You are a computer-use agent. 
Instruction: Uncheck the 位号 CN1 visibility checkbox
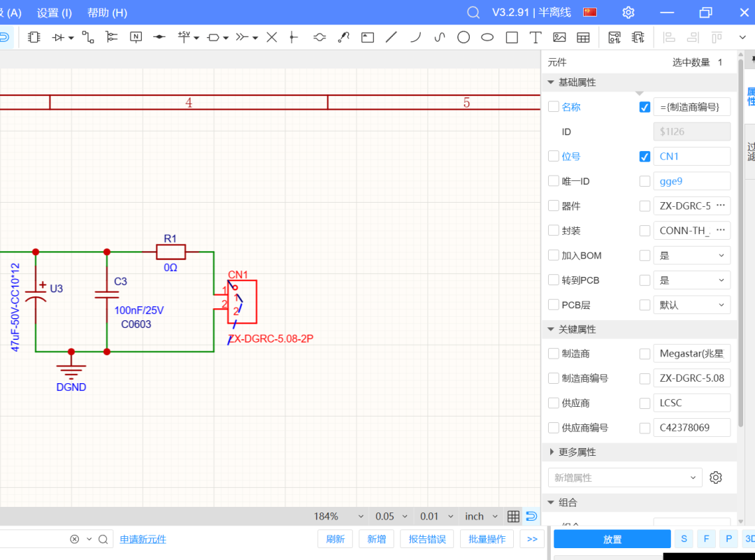645,157
